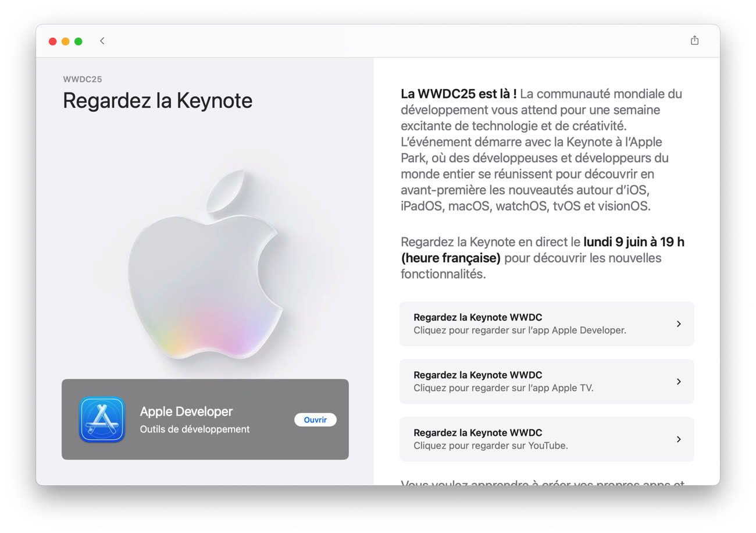Go back using the chevron arrow

click(102, 41)
